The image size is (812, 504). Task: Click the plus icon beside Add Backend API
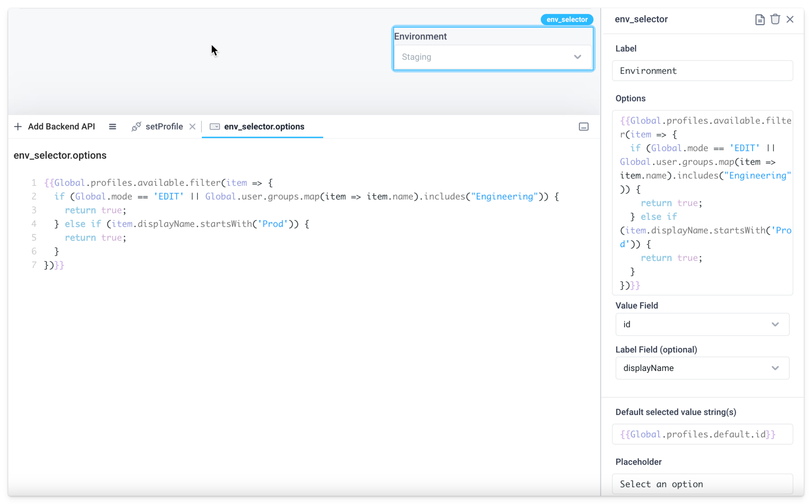[x=18, y=126]
